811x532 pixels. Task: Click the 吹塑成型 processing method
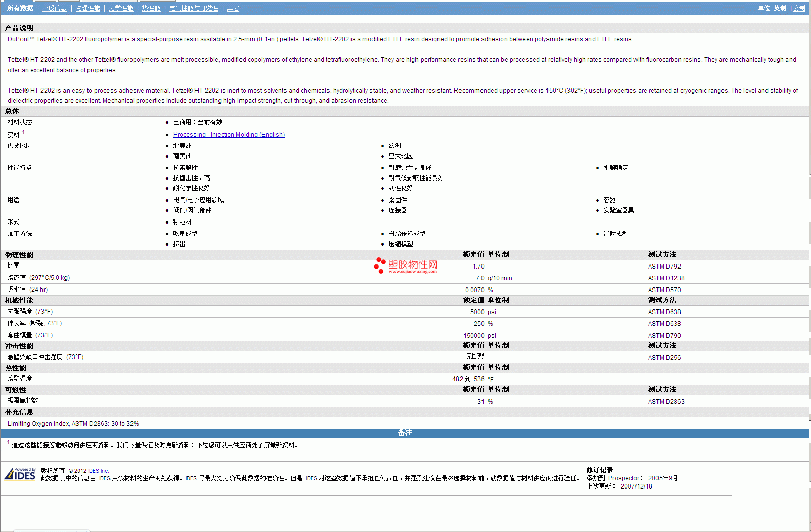click(185, 234)
